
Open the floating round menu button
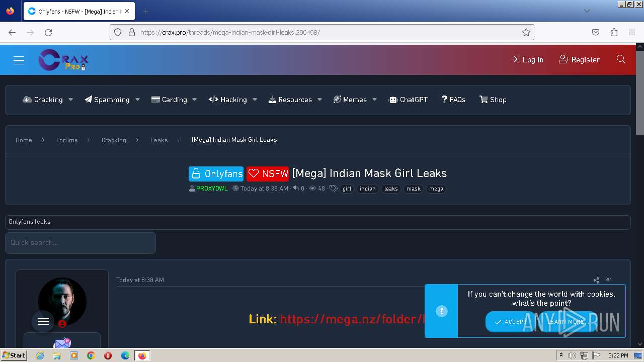coord(43,321)
